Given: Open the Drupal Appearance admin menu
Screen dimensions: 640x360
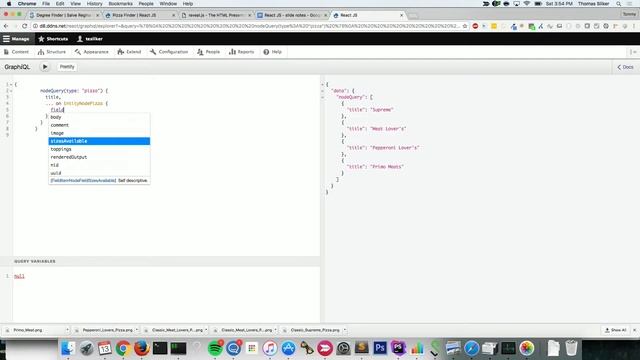Looking at the screenshot, I should click(x=92, y=52).
